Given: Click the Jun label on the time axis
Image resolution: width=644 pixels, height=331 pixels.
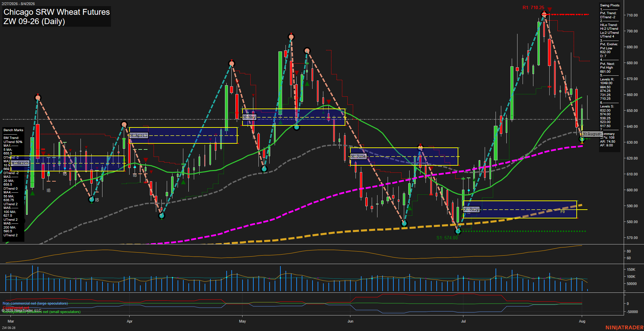Looking at the screenshot, I should (350, 321).
